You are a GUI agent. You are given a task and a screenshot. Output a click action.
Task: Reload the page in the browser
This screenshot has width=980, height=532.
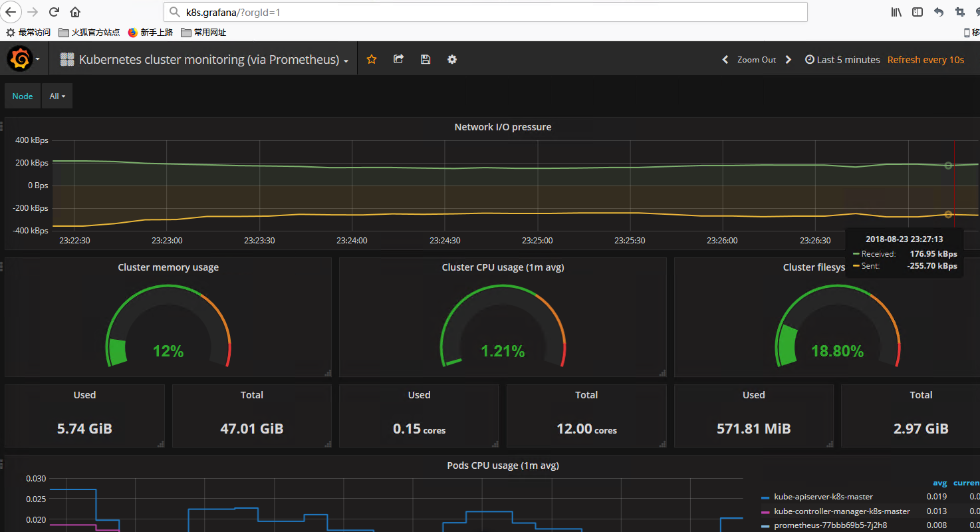coord(55,12)
